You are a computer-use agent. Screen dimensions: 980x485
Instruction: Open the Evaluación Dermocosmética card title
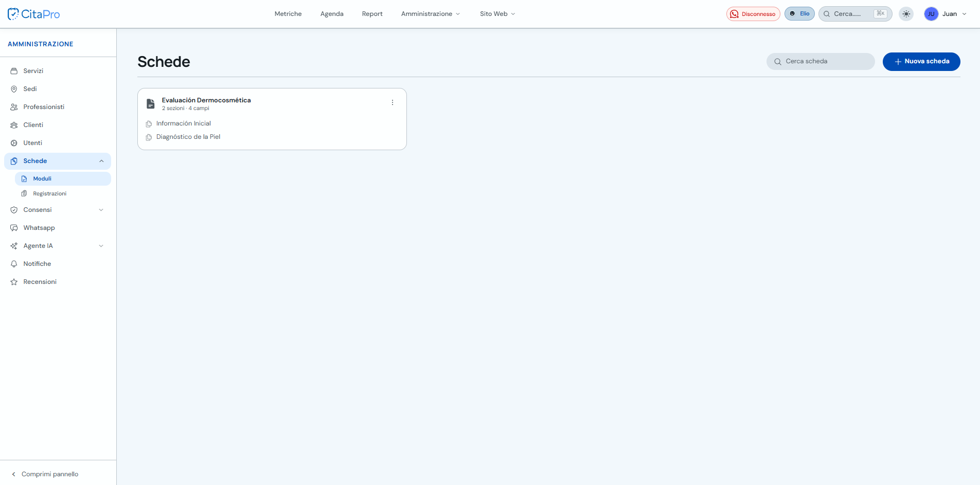pyautogui.click(x=206, y=100)
